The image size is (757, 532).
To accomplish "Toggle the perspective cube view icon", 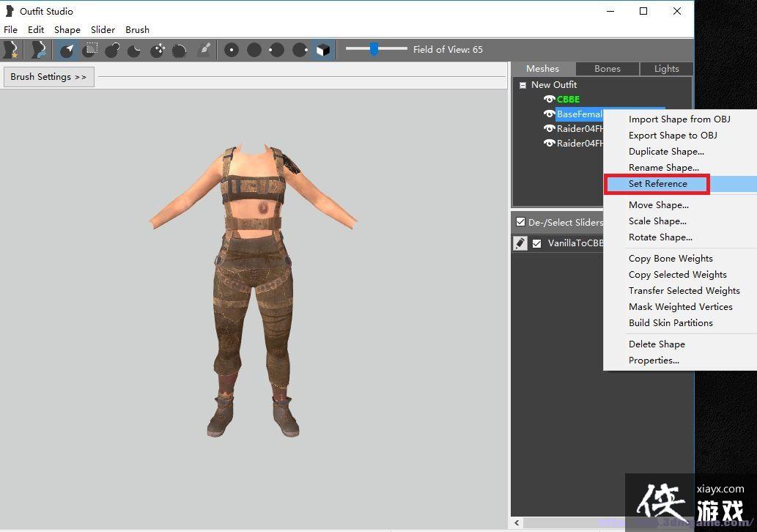I will 322,50.
